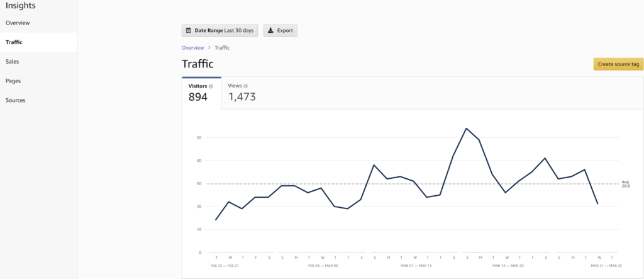Click the last data point on the line
Image resolution: width=644 pixels, height=279 pixels.
[x=598, y=204]
